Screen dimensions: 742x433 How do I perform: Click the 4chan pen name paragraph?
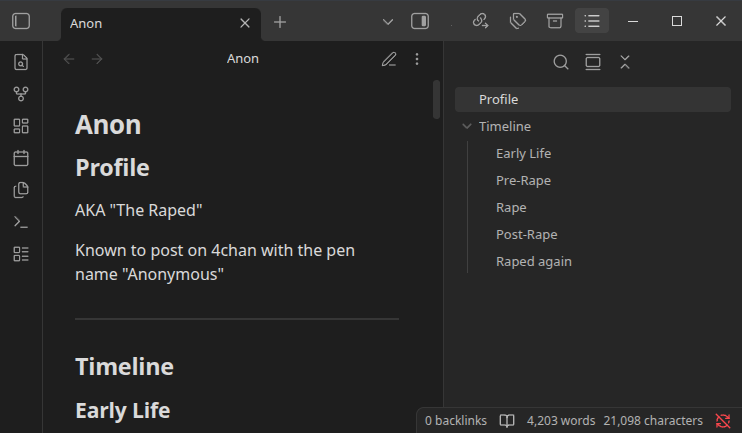(215, 262)
